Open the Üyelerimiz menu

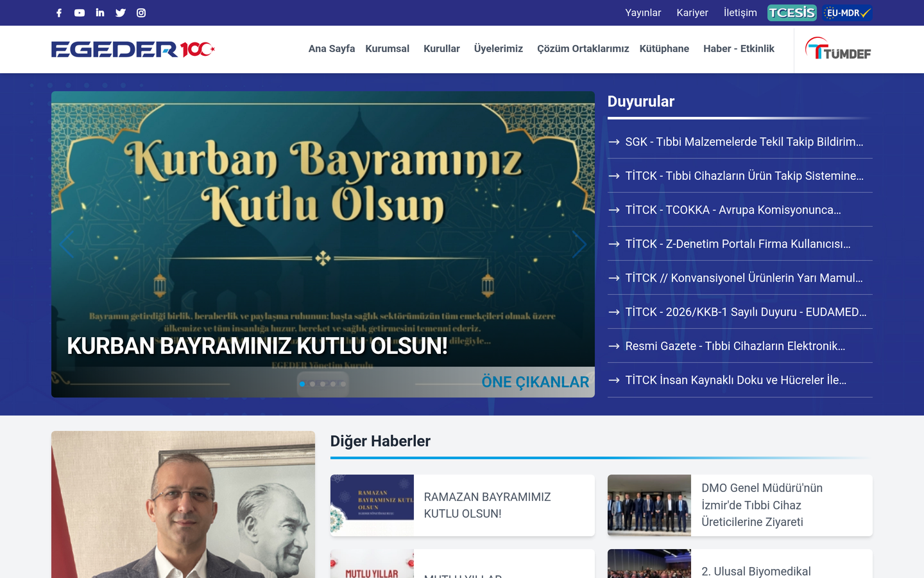[x=499, y=49]
